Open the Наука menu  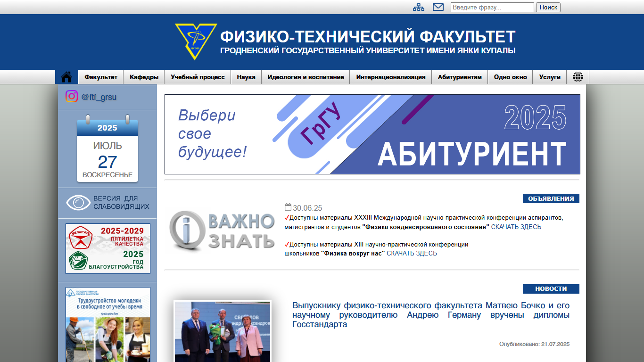(x=246, y=77)
